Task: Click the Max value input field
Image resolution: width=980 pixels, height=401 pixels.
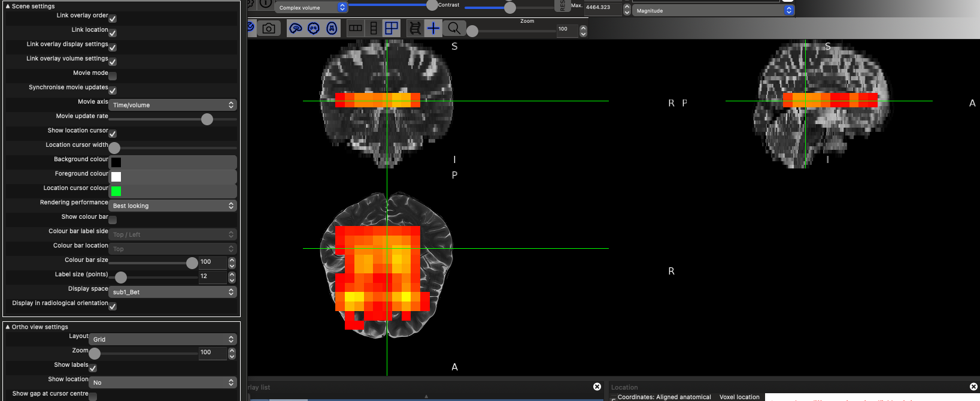Action: pyautogui.click(x=602, y=8)
